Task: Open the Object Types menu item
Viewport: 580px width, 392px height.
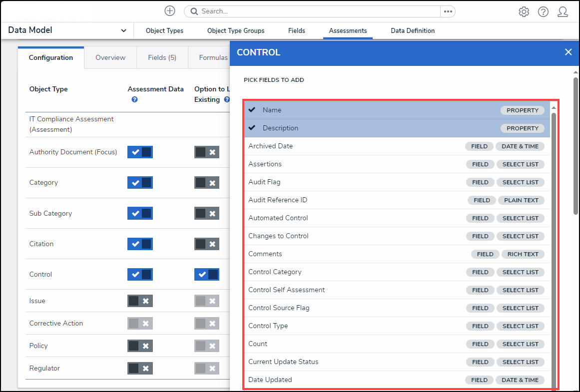Action: (164, 30)
